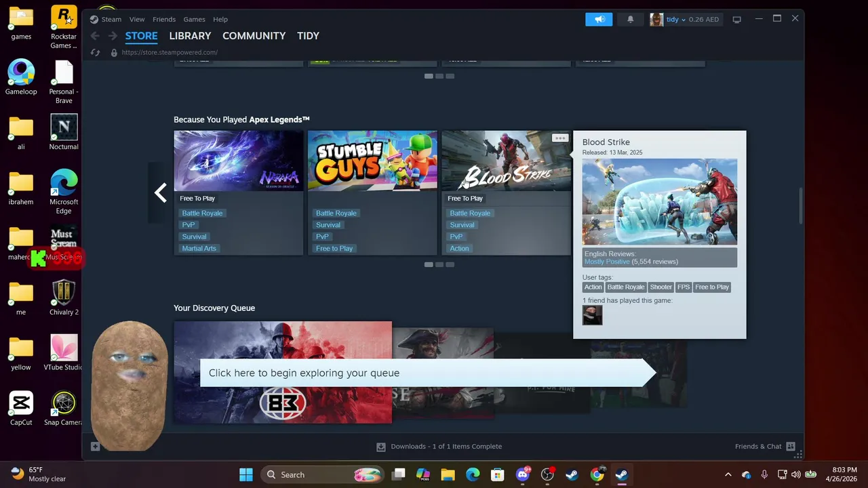Go to third page of Apex Legends carousel
Screen dimensions: 868x488
tap(450, 264)
